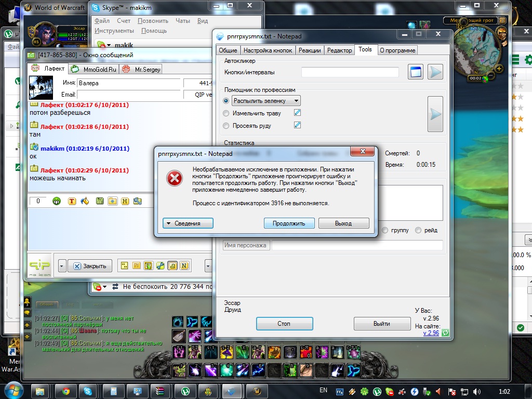Screen dimensions: 532x399
Task: Click the Выйти button
Action: pos(382,324)
